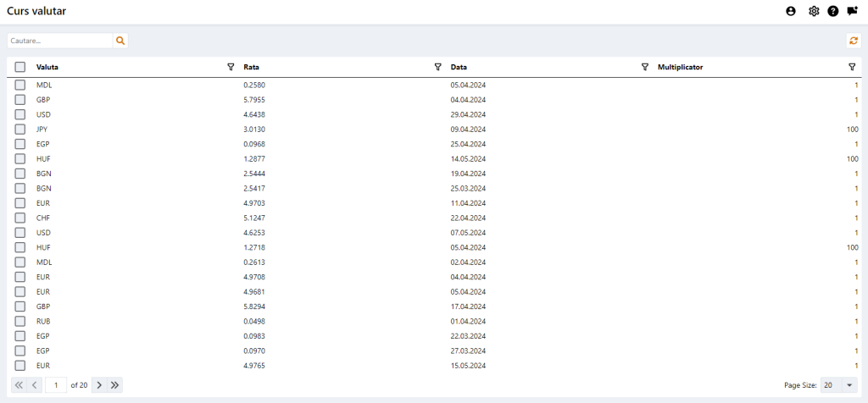The height and width of the screenshot is (403, 868).
Task: Open the feedback chat icon
Action: [x=852, y=11]
